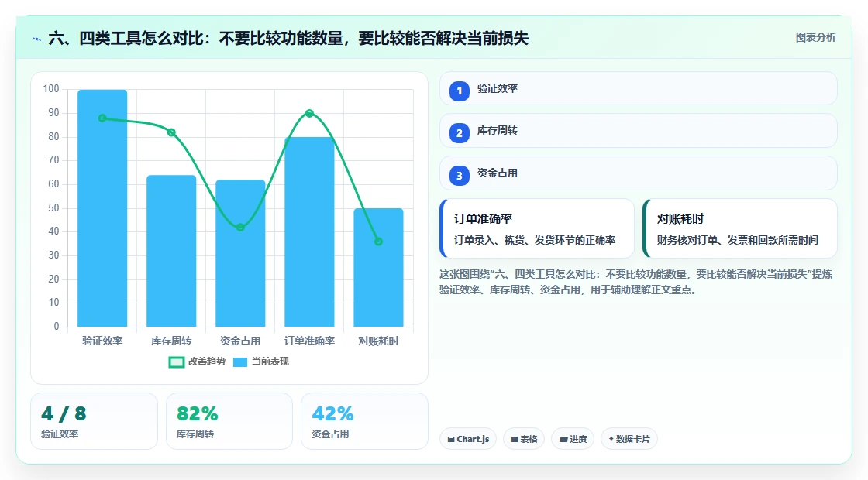Select the Chart.js tag chip
868x480 pixels.
(x=468, y=439)
